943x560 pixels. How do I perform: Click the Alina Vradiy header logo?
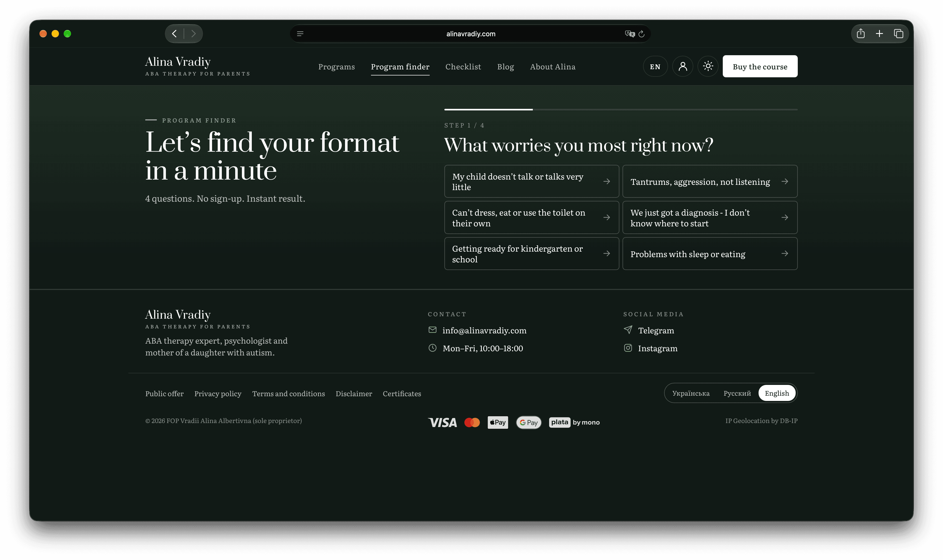tap(198, 66)
